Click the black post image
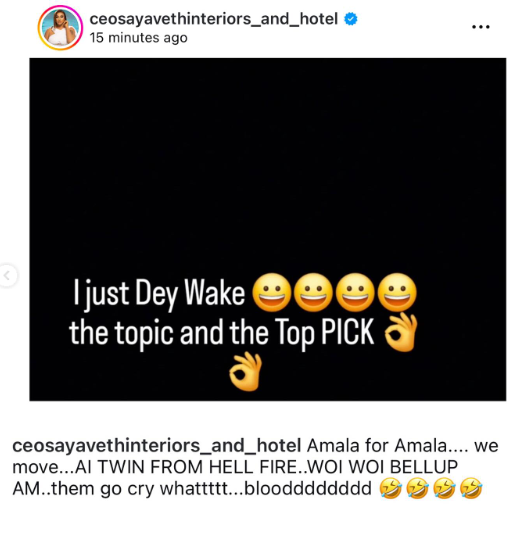Viewport: 525px width, 544px height. pos(268,229)
